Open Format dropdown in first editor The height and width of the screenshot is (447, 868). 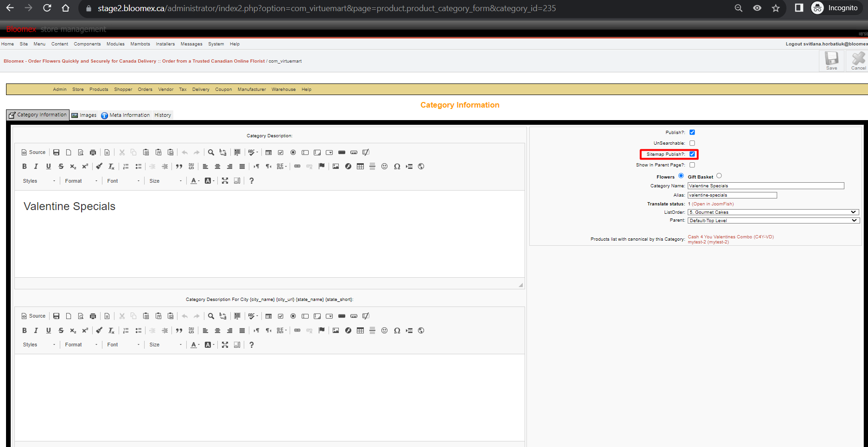pyautogui.click(x=81, y=181)
